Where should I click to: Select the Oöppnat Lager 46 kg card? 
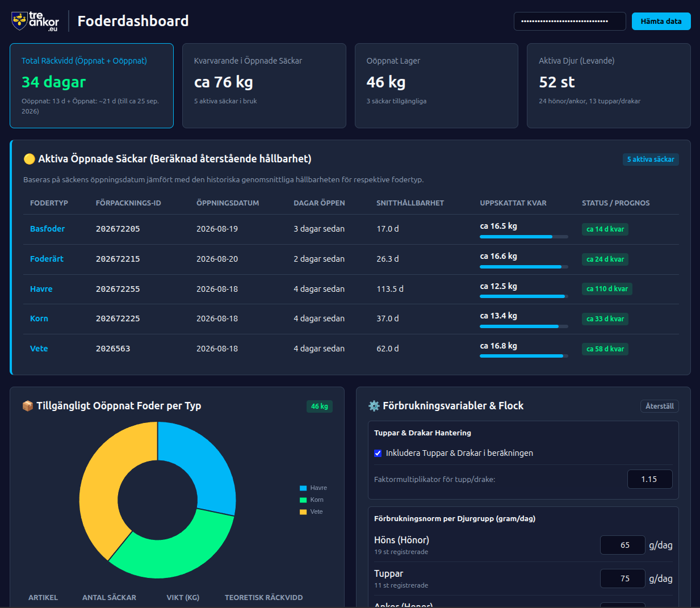[437, 86]
